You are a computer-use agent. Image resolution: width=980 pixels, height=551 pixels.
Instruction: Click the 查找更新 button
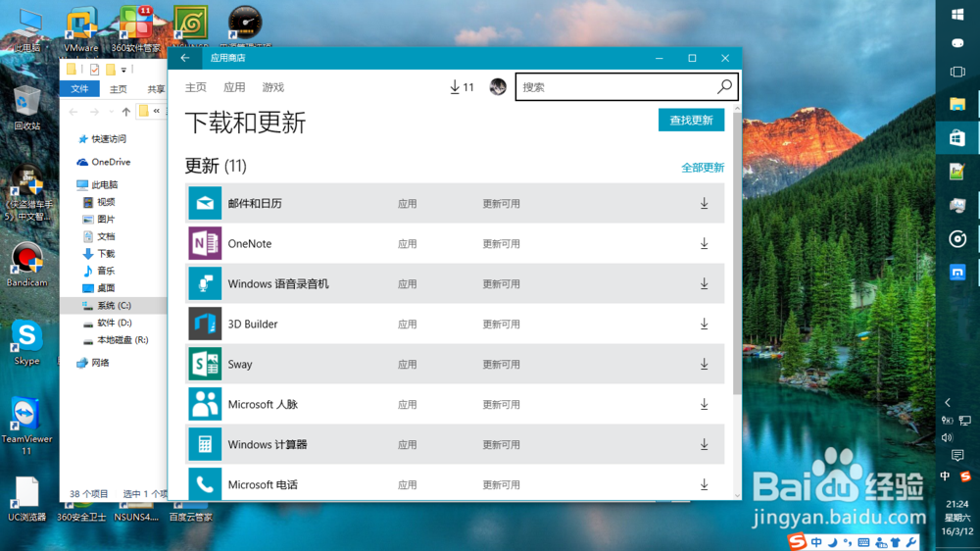point(691,120)
